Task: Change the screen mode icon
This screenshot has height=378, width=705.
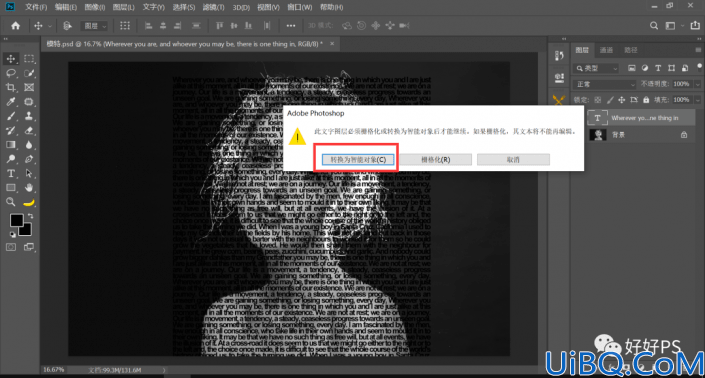Action: [29, 247]
